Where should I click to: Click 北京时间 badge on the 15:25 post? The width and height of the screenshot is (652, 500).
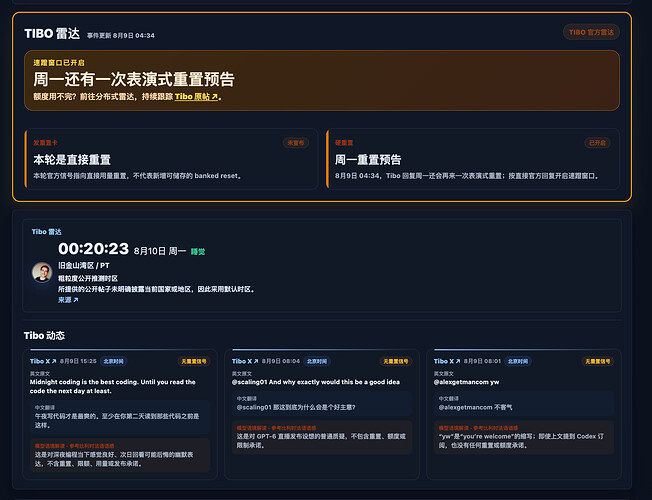113,361
